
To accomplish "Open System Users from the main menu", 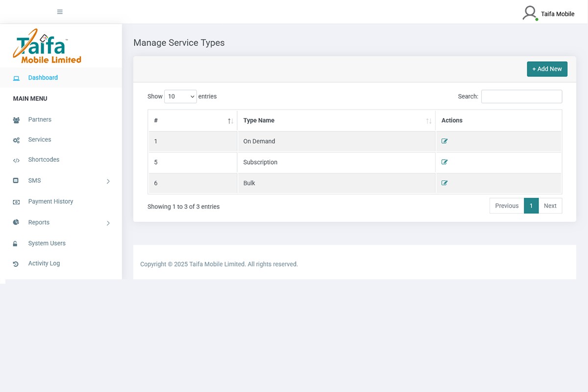I will [x=46, y=243].
